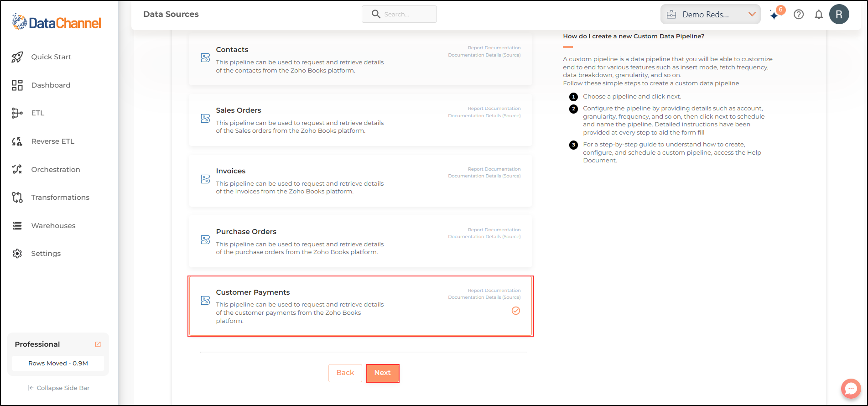868x406 pixels.
Task: Click the search magnifier icon
Action: click(376, 14)
